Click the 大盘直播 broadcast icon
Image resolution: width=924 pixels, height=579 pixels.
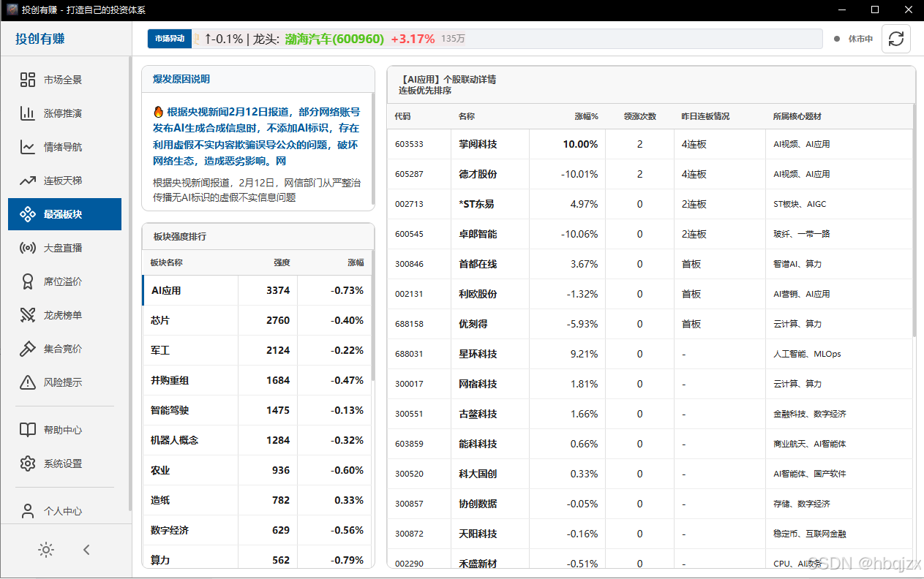tap(28, 248)
